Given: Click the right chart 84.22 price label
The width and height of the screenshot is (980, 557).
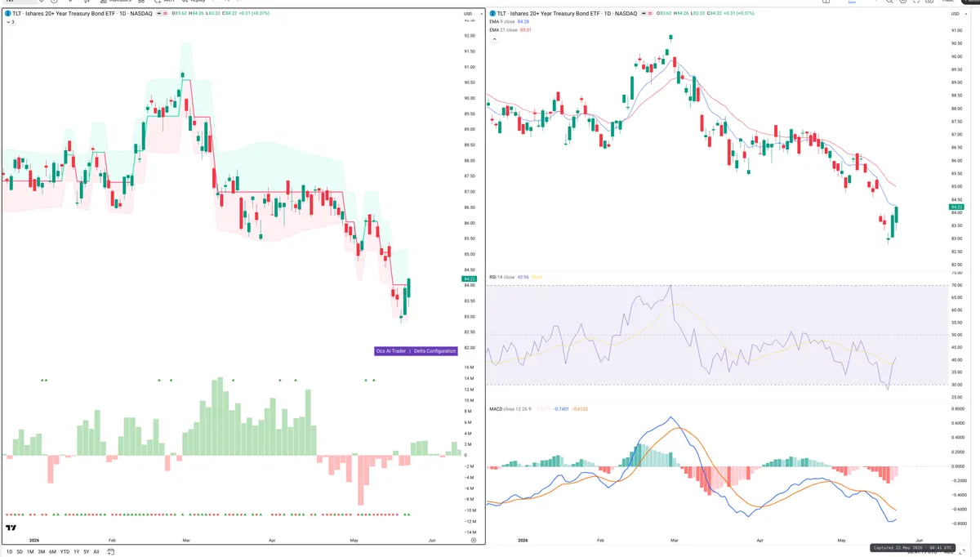Looking at the screenshot, I should pos(956,207).
